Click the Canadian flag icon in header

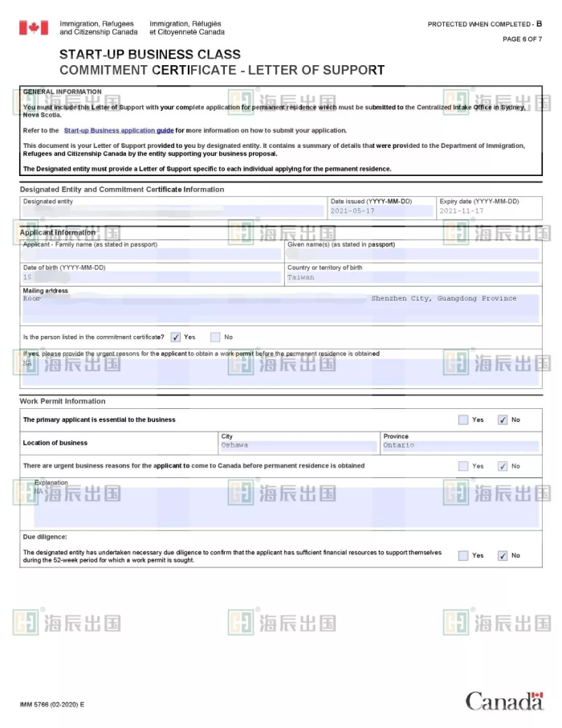point(34,28)
